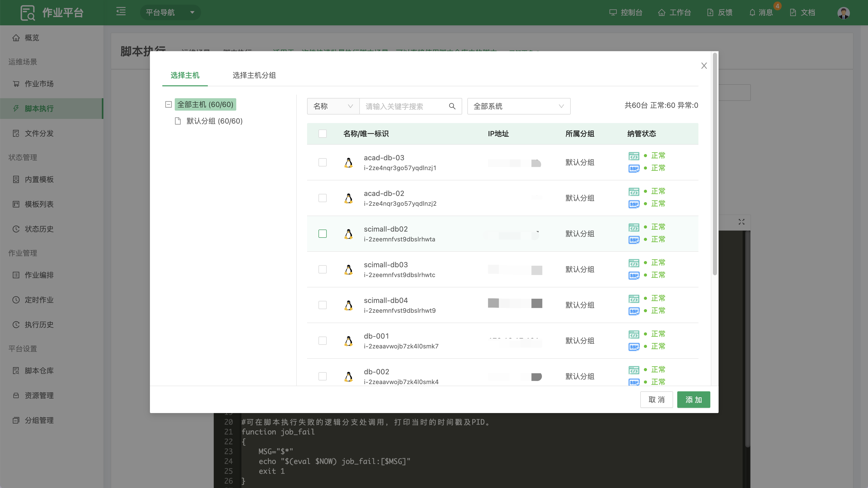The width and height of the screenshot is (868, 488).
Task: Click the agent status icon for db-001
Action: [x=634, y=334]
